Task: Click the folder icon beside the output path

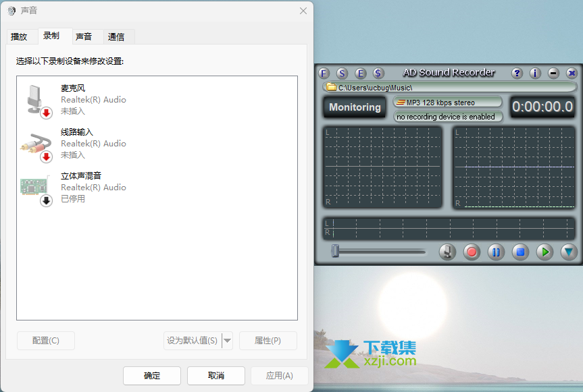Action: [331, 87]
